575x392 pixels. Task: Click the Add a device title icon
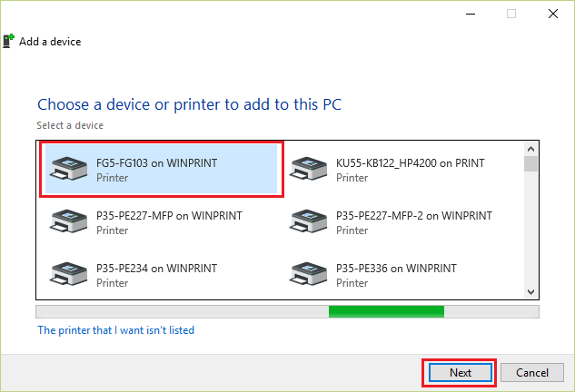coord(8,41)
